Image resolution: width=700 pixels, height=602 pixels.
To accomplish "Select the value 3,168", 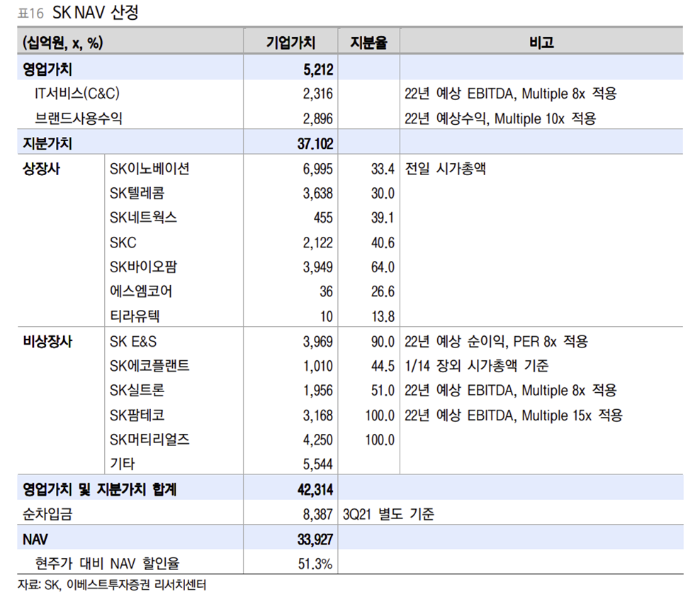I will point(318,416).
